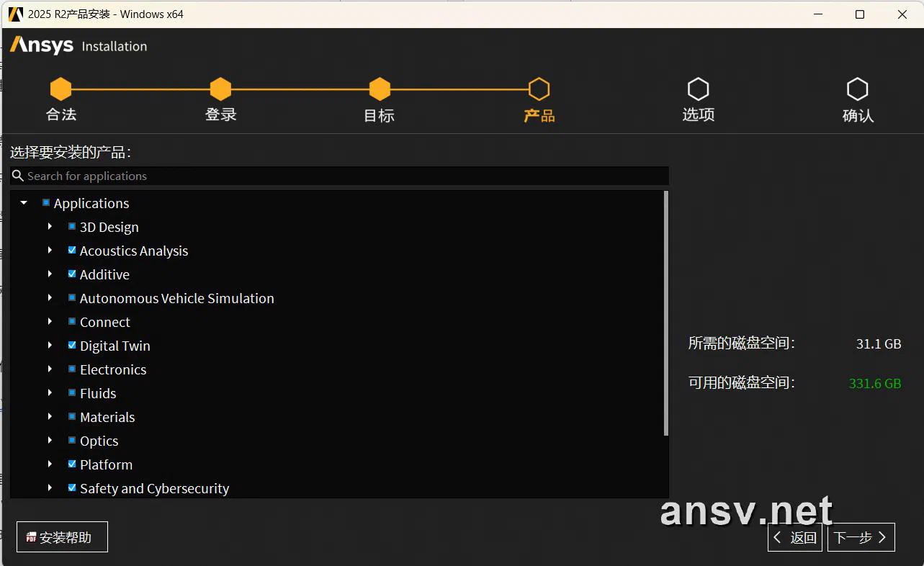Image resolution: width=924 pixels, height=566 pixels.
Task: Expand the Optics node
Action: point(50,441)
